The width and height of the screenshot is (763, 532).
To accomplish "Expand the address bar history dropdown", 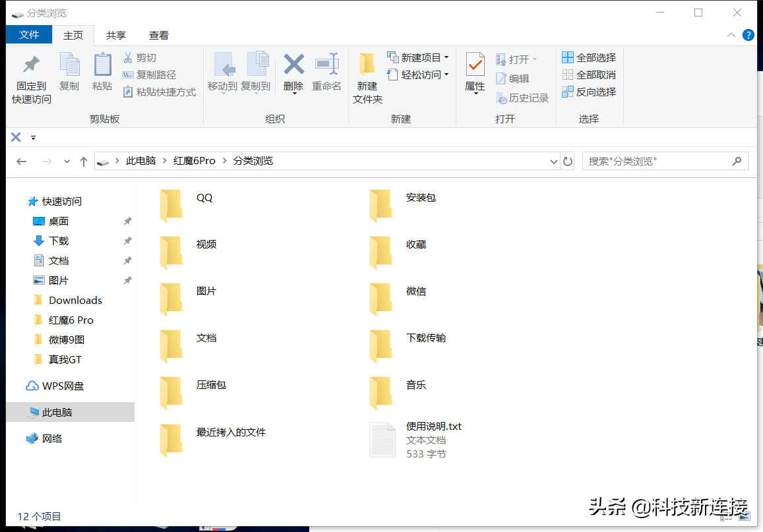I will (554, 162).
